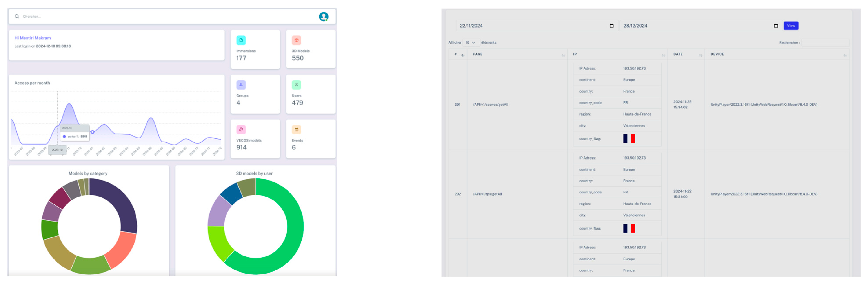
Task: Sort table by # column
Action: click(x=462, y=55)
